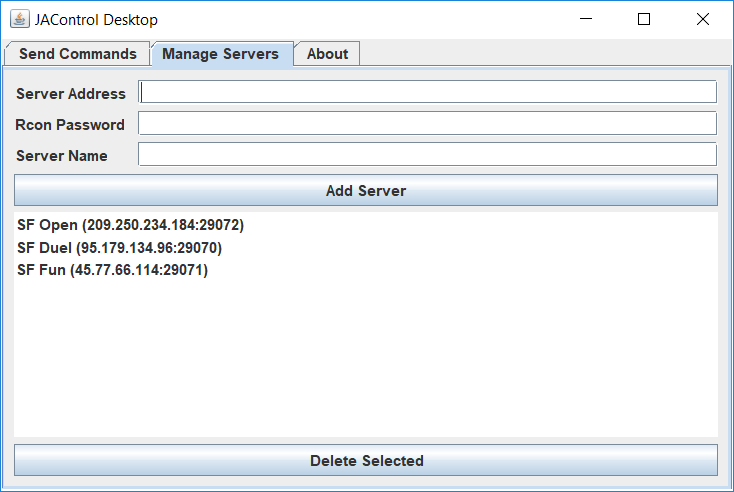Click the Add Server button
This screenshot has height=492, width=734.
(x=366, y=190)
